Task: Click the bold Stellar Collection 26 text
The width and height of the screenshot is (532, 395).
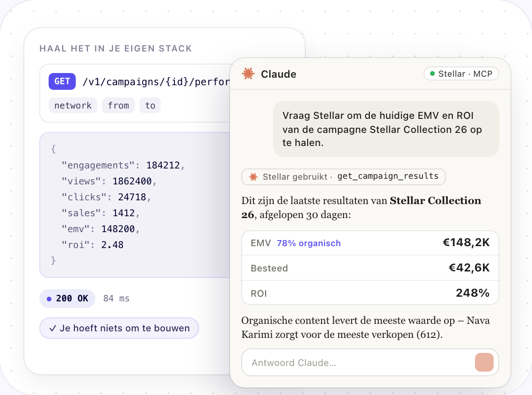Action: point(361,207)
